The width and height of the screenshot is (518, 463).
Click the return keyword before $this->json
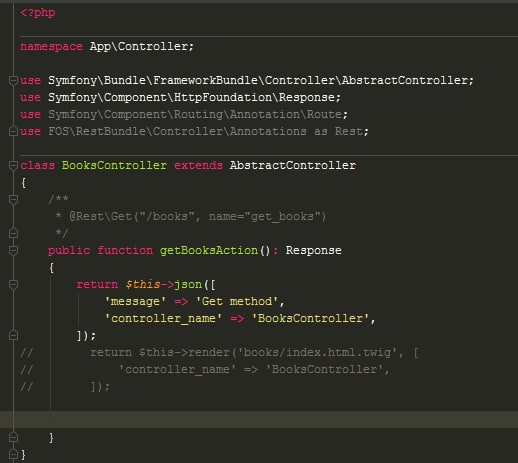[x=97, y=285]
